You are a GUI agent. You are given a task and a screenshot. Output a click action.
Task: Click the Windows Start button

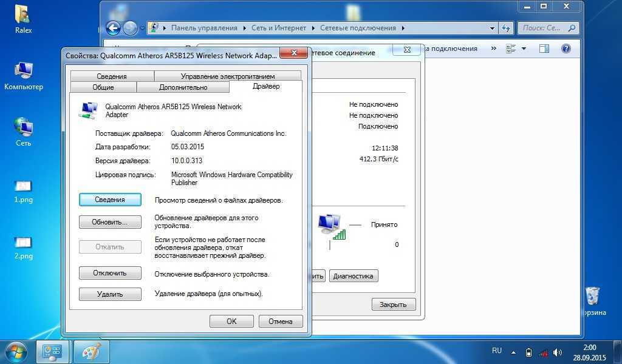click(x=16, y=351)
